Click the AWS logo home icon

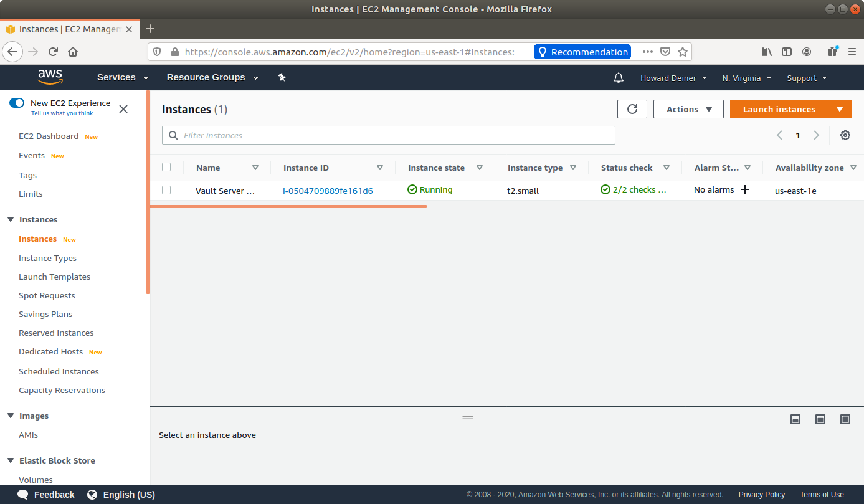pos(50,77)
